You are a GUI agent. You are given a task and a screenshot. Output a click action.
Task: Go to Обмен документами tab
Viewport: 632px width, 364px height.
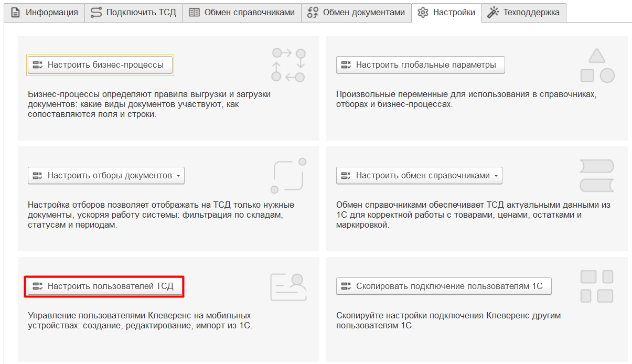356,12
